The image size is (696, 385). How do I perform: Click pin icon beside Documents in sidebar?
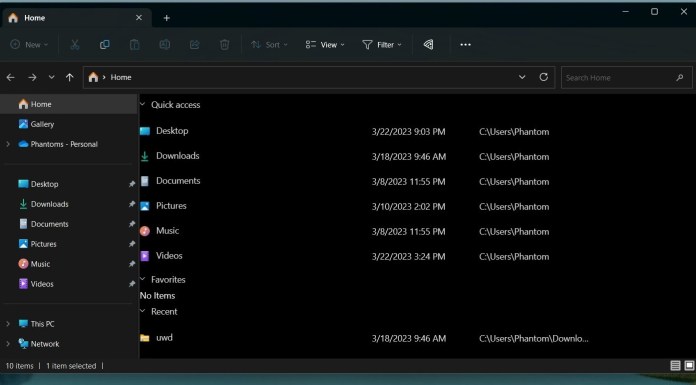pyautogui.click(x=132, y=224)
